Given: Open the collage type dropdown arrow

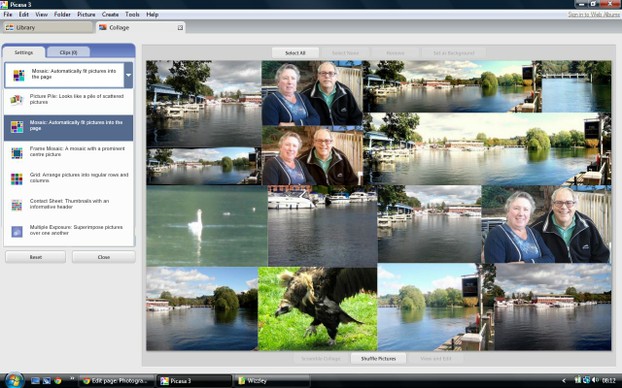Looking at the screenshot, I should pyautogui.click(x=129, y=75).
